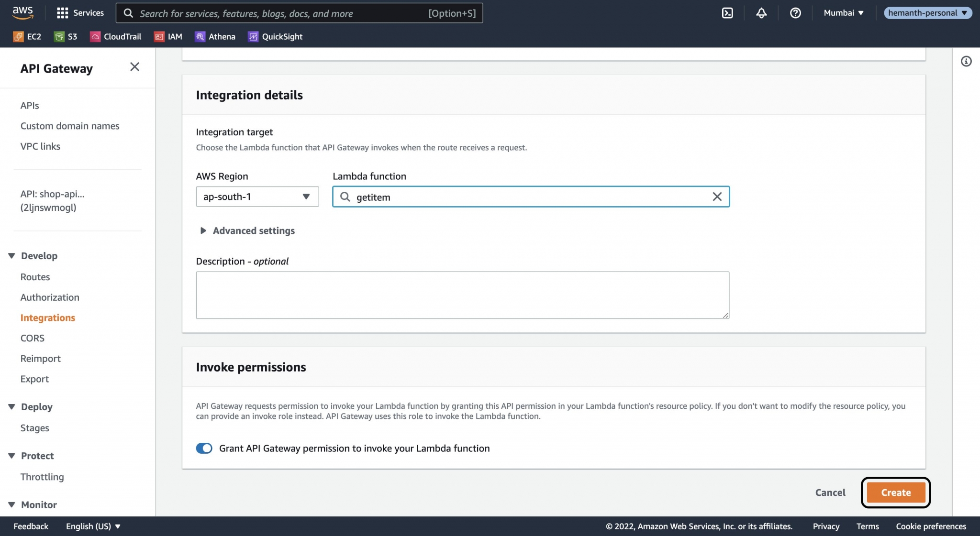Screen dimensions: 980x536
Task: Disable Grant API Gateway invoke permission toggle
Action: [204, 448]
